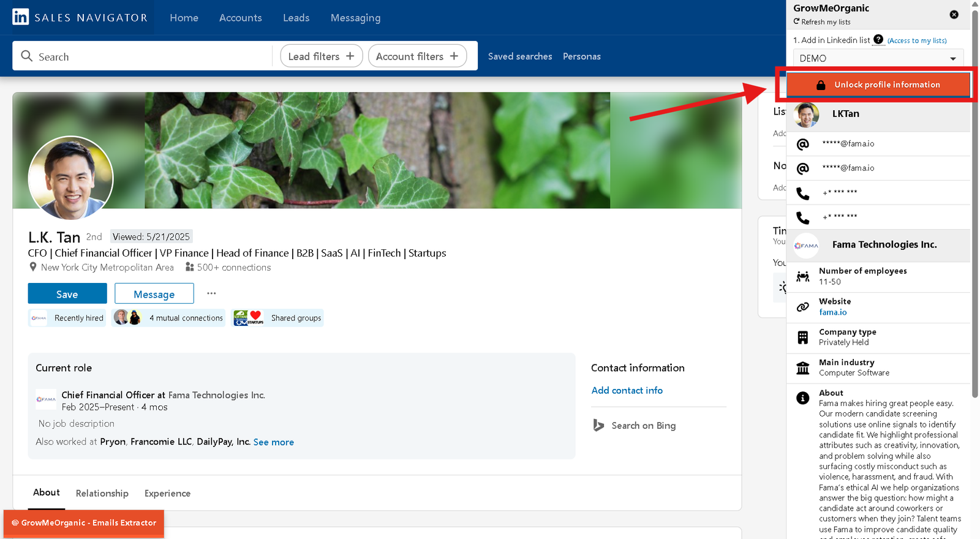Open the Leads menu item
980x539 pixels.
click(296, 18)
